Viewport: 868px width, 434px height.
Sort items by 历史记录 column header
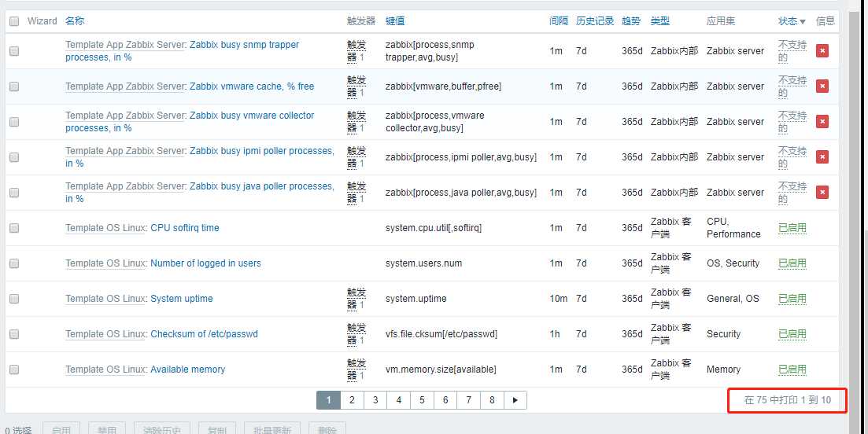pos(595,21)
